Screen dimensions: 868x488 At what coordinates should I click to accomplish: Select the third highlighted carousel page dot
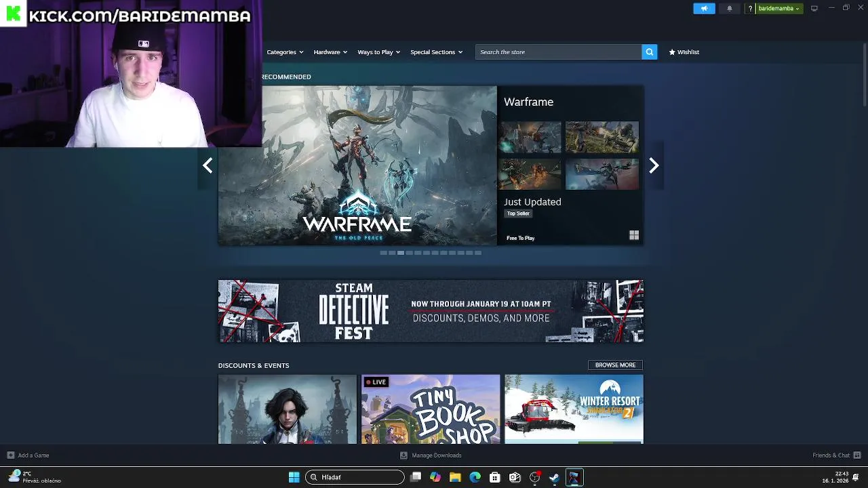coord(401,253)
